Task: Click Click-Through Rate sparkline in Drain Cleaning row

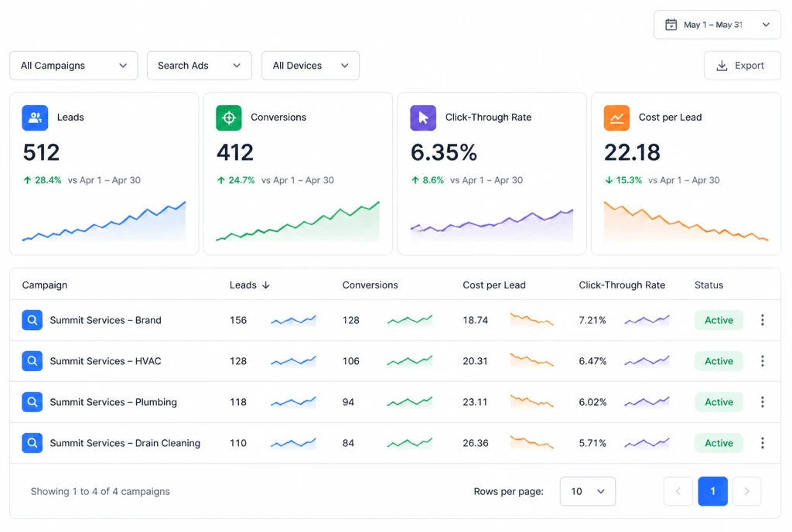Action: click(x=647, y=442)
